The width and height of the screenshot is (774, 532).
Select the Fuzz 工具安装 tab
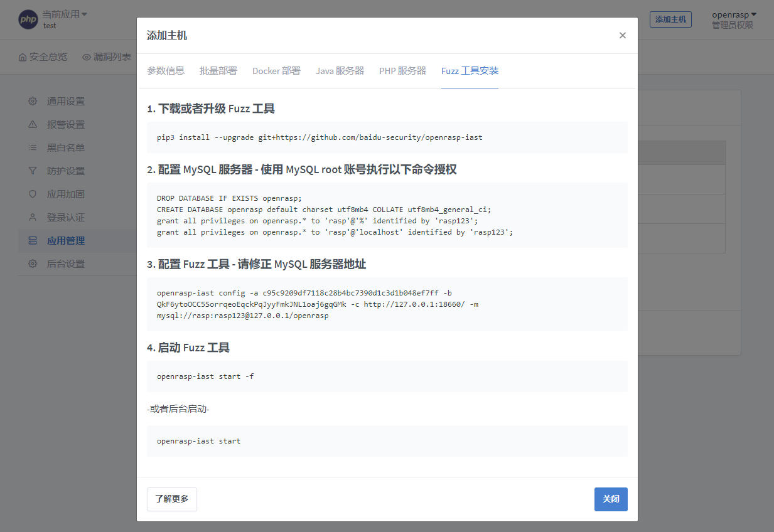click(x=470, y=71)
